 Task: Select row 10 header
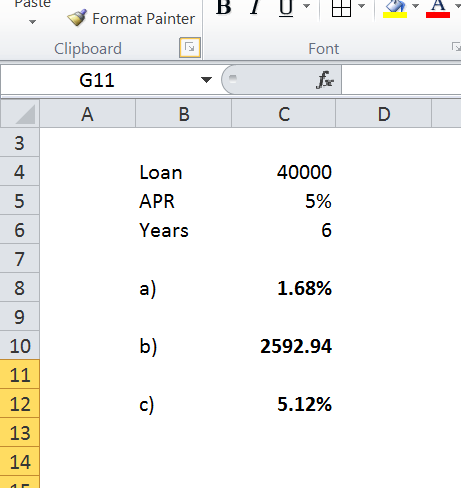[x=19, y=346]
